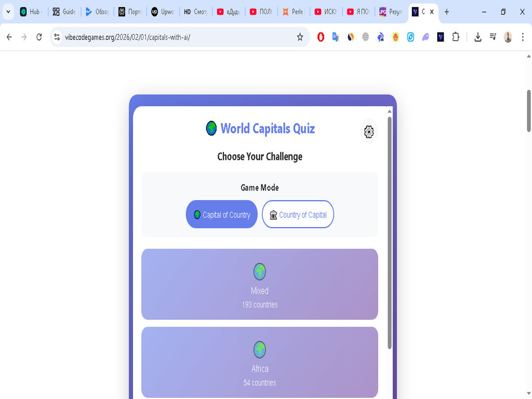Switch to the вДудь YouTube tab
The image size is (532, 399).
pyautogui.click(x=229, y=12)
